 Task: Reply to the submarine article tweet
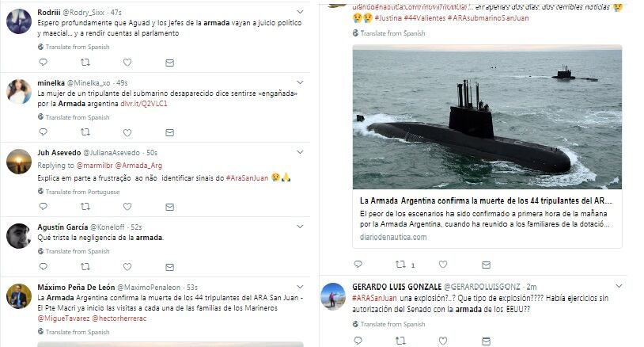(x=358, y=265)
